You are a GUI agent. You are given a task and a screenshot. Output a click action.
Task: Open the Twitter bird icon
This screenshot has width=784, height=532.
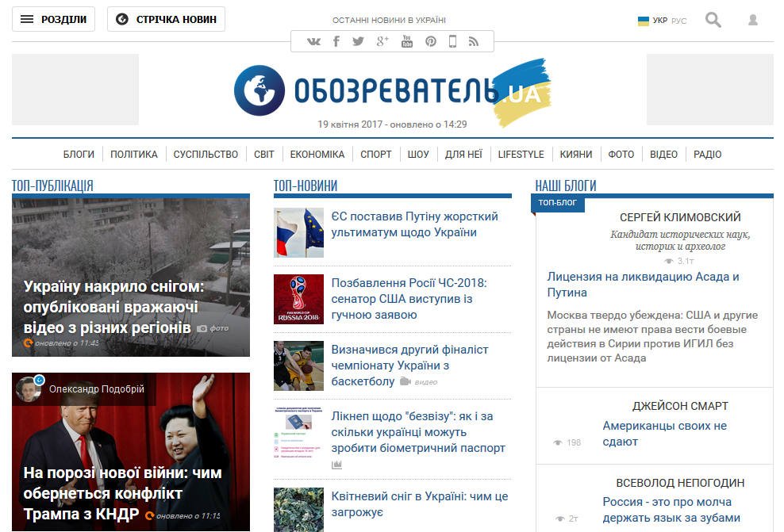coord(358,41)
